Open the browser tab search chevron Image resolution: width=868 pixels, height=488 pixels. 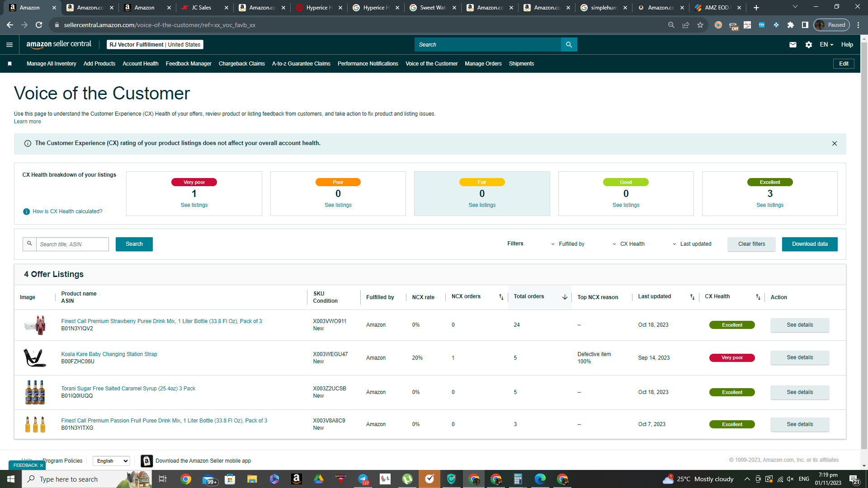(x=795, y=7)
